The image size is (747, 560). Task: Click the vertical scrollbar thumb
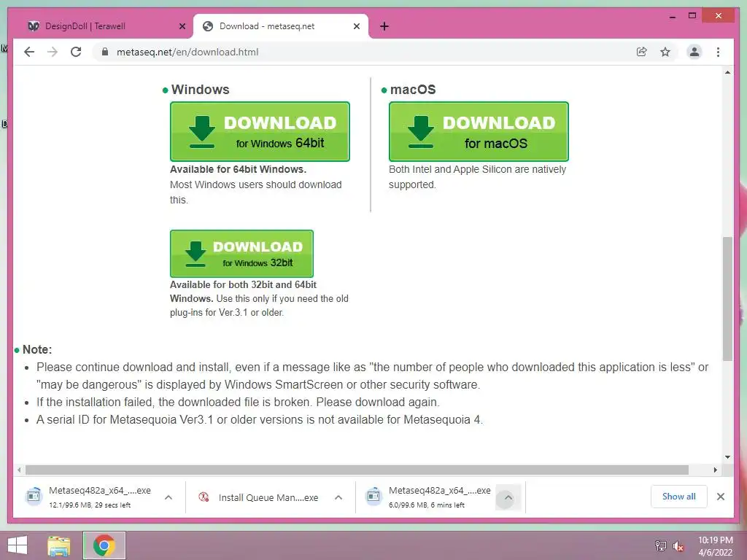(x=727, y=298)
